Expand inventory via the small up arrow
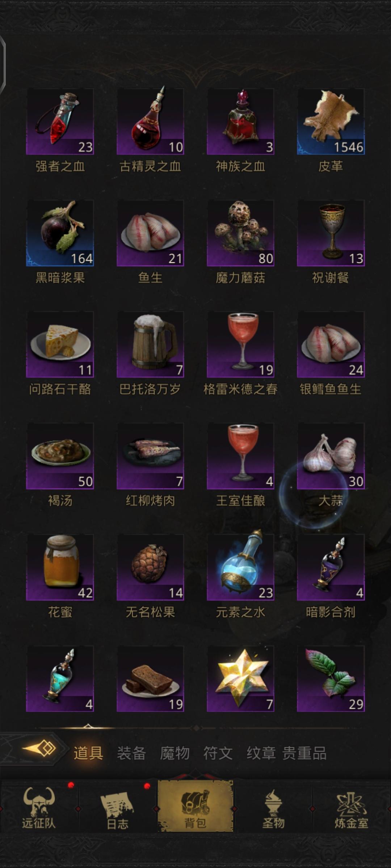The height and width of the screenshot is (868, 391). point(88,726)
